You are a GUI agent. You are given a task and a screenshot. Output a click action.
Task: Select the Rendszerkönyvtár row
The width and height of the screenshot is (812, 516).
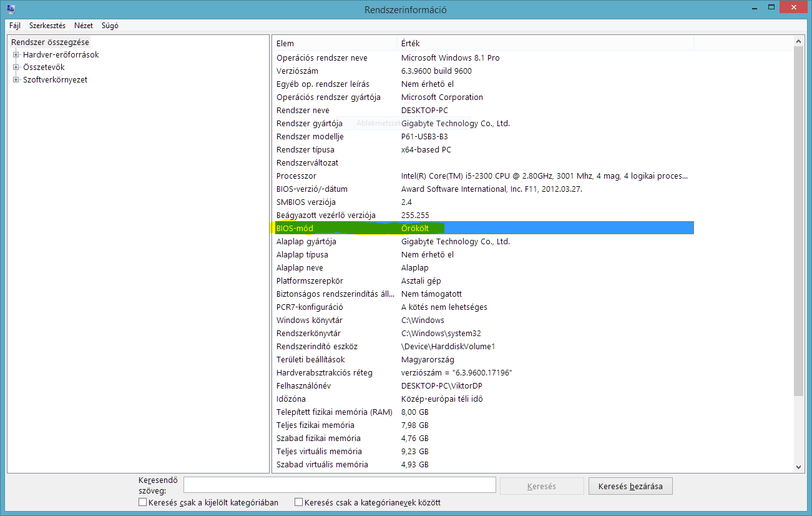click(483, 333)
